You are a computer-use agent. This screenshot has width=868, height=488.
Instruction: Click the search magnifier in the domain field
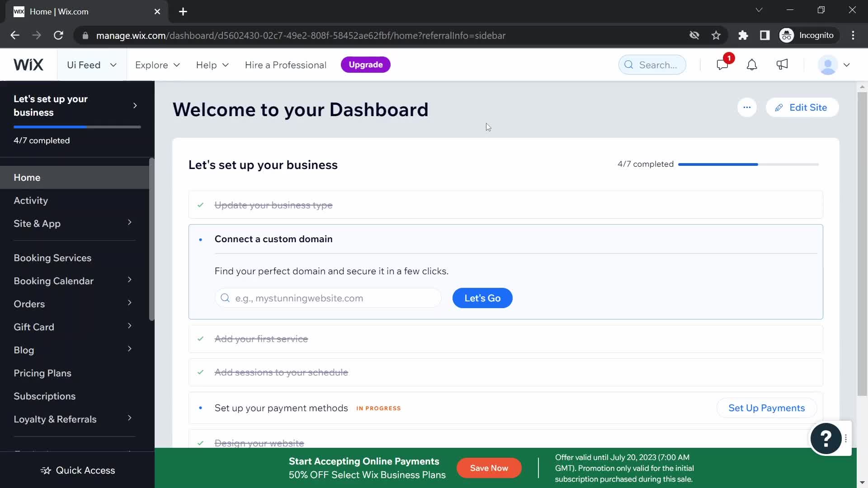point(225,298)
